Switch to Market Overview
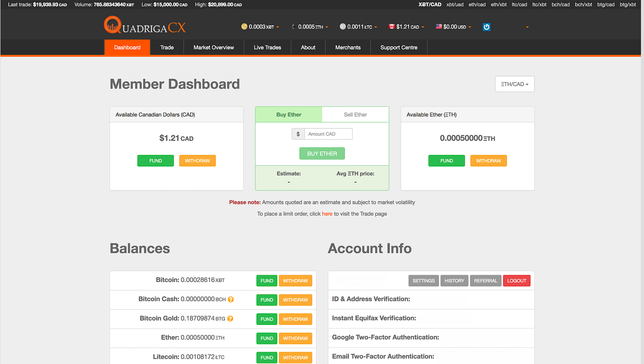This screenshot has width=644, height=364. click(x=214, y=47)
